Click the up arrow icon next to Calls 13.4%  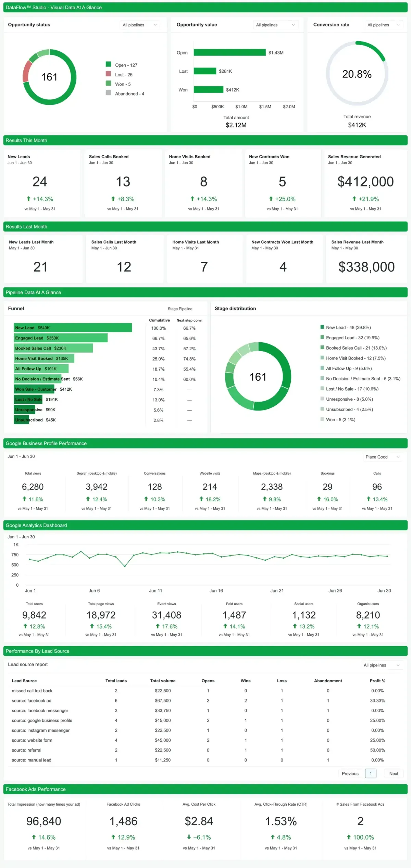pos(369,499)
